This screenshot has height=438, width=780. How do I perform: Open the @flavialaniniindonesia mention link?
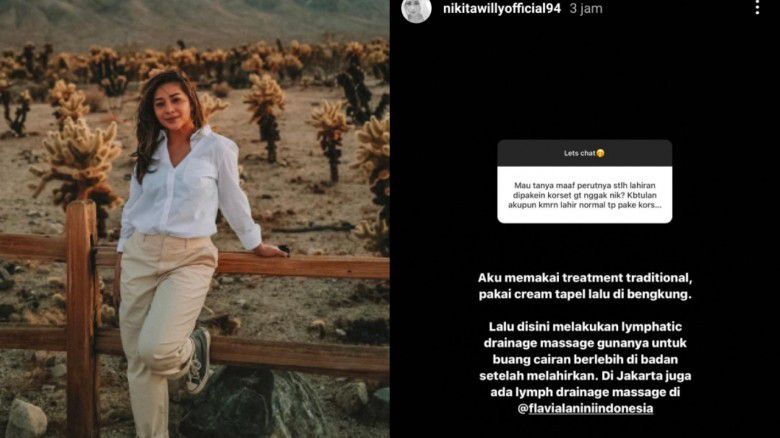pos(585,409)
